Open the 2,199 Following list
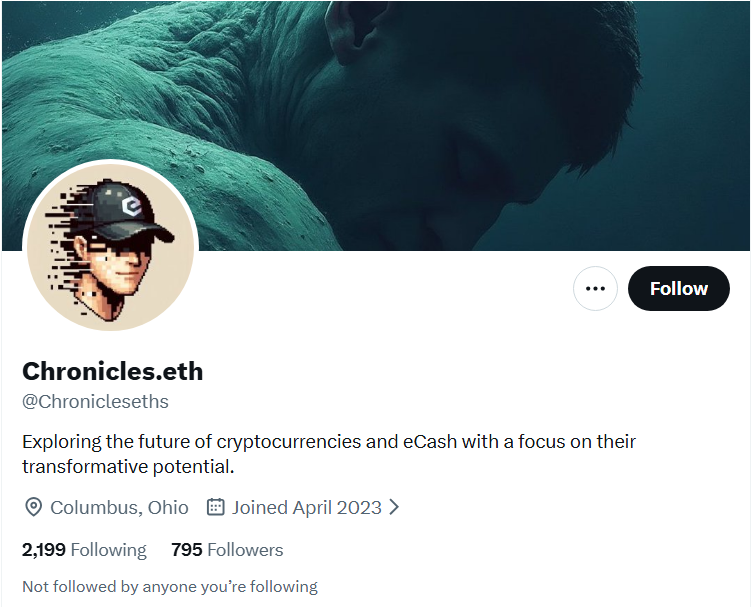 coord(84,550)
